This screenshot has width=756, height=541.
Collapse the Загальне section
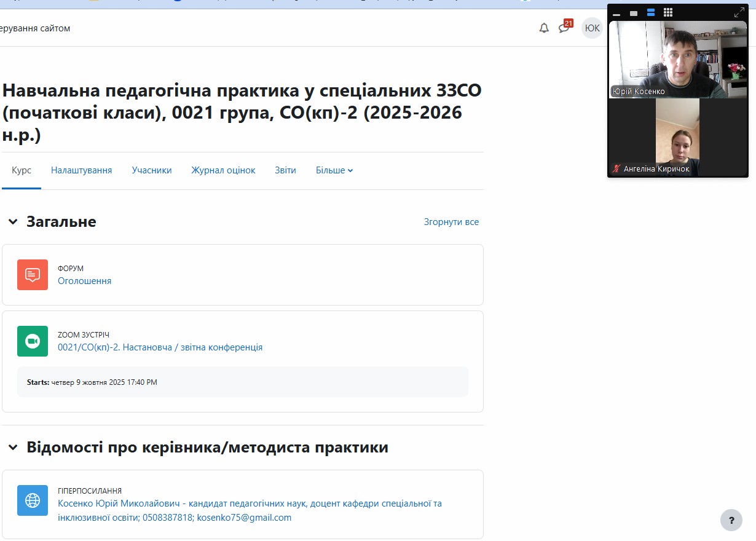coord(13,222)
